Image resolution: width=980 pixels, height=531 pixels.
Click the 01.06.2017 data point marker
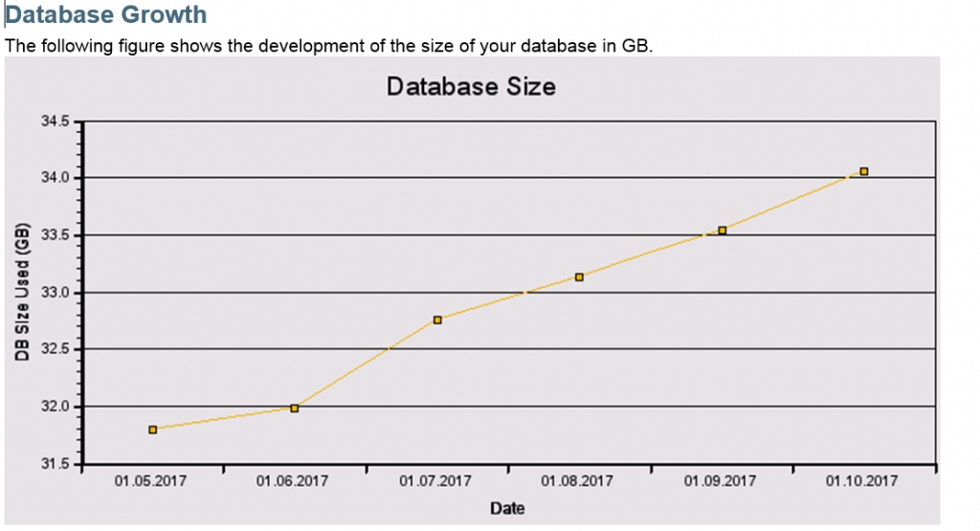point(295,409)
